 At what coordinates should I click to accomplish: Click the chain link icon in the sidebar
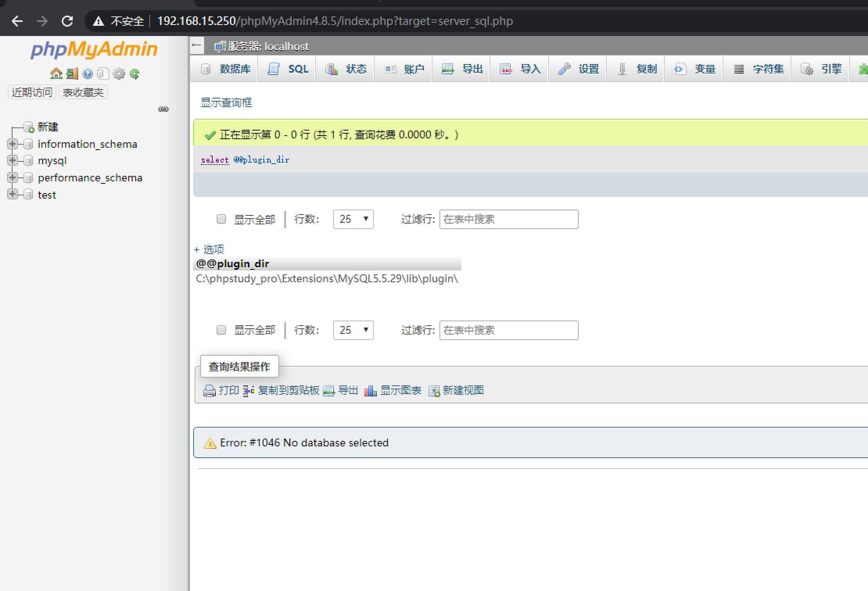click(x=163, y=109)
